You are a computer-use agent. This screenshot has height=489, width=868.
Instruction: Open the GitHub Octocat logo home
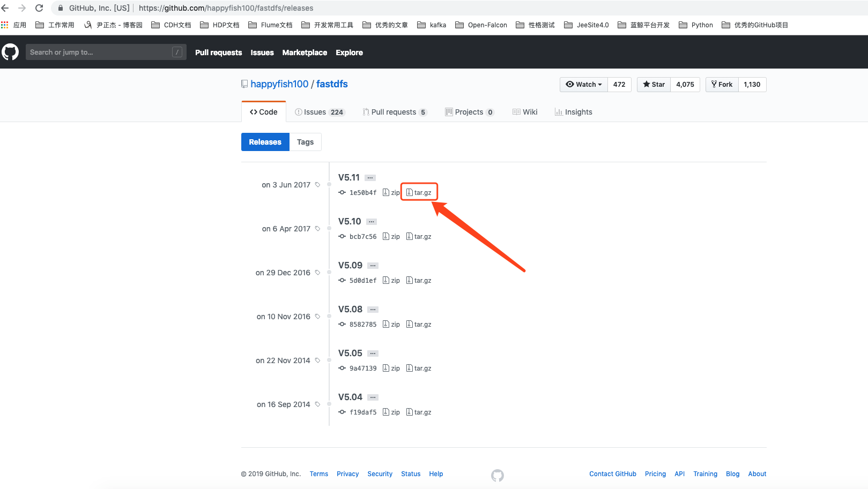(10, 52)
